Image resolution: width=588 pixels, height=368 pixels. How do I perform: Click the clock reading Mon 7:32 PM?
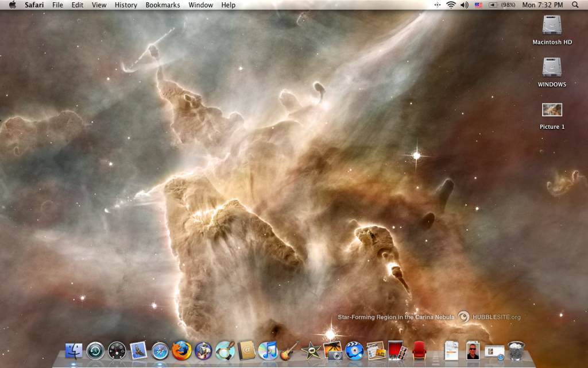coord(542,5)
